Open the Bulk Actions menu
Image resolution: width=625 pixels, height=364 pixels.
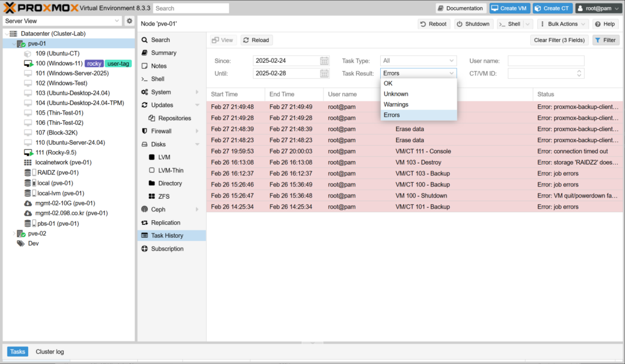[x=562, y=24]
